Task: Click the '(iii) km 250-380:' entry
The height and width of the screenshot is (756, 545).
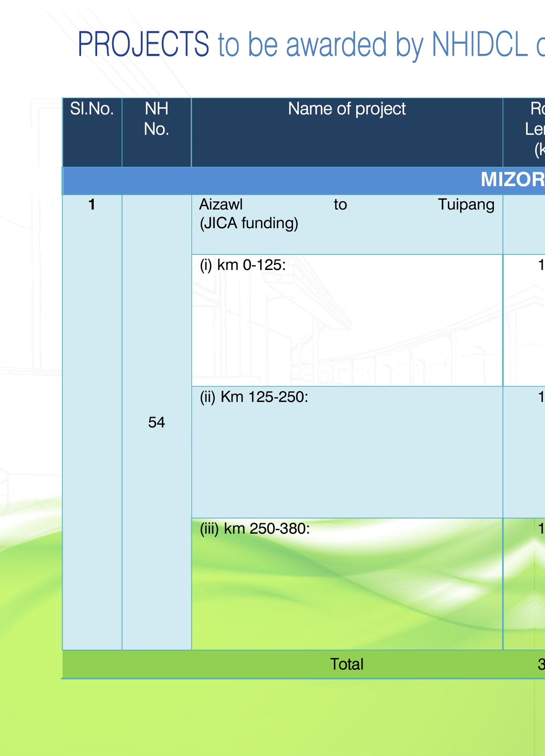Action: pos(255,529)
